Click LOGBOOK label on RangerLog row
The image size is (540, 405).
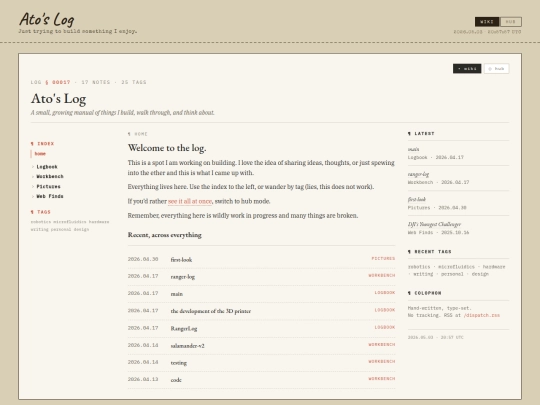pyautogui.click(x=385, y=327)
